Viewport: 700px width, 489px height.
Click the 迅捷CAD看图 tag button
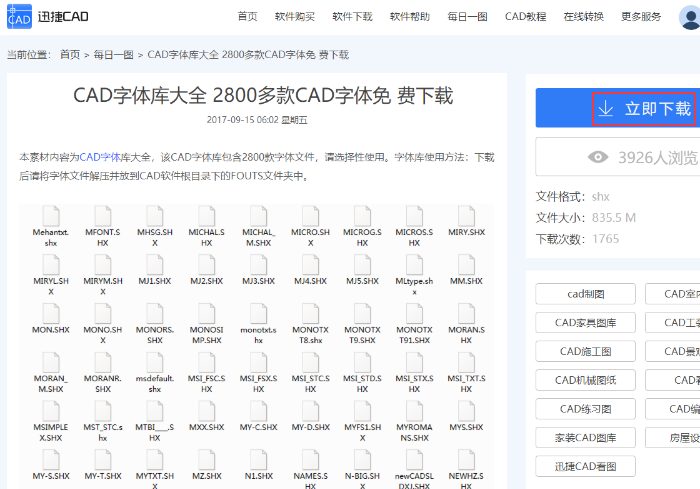585,466
